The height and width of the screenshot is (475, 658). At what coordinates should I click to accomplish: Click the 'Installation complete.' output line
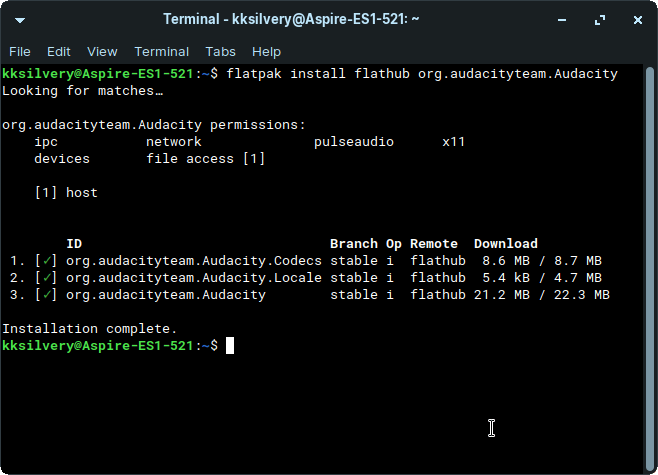point(90,328)
